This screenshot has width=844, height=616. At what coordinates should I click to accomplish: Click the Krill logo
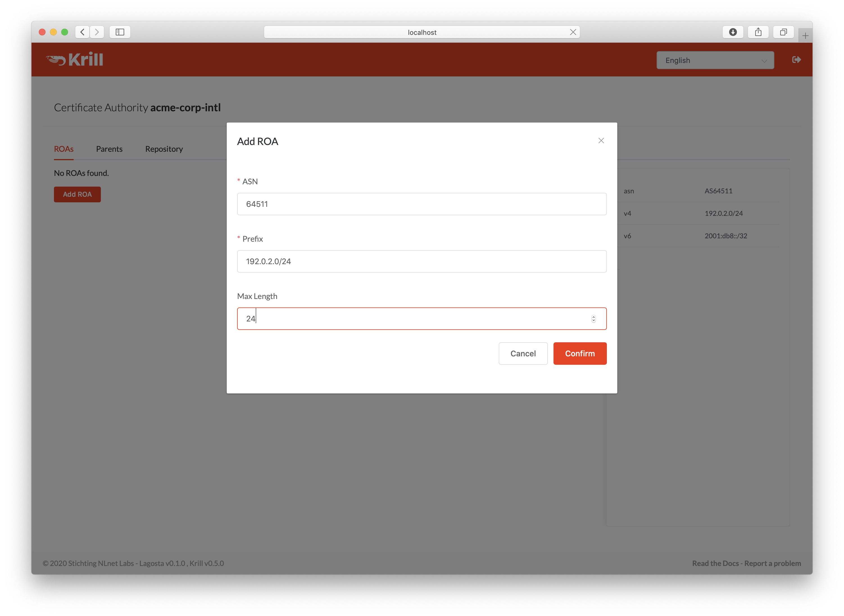[74, 60]
